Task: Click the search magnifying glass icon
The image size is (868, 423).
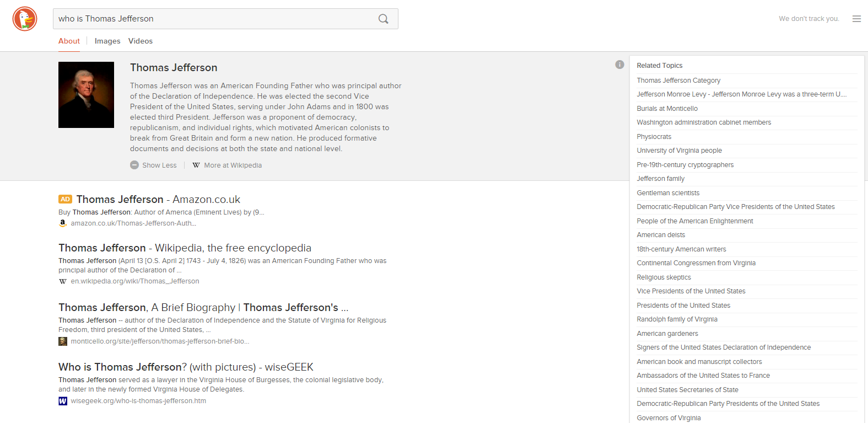Action: (x=383, y=19)
